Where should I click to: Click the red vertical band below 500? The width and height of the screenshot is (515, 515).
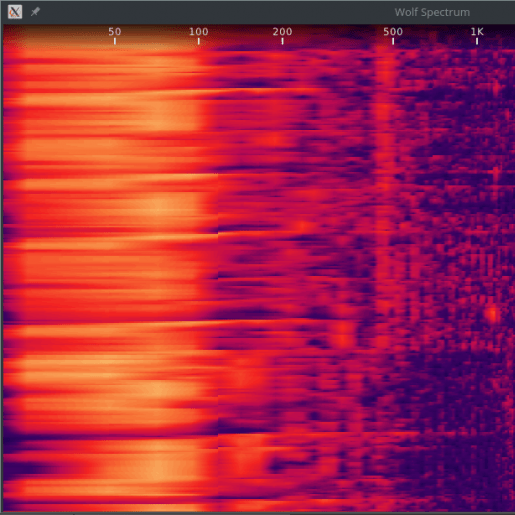tap(385, 167)
